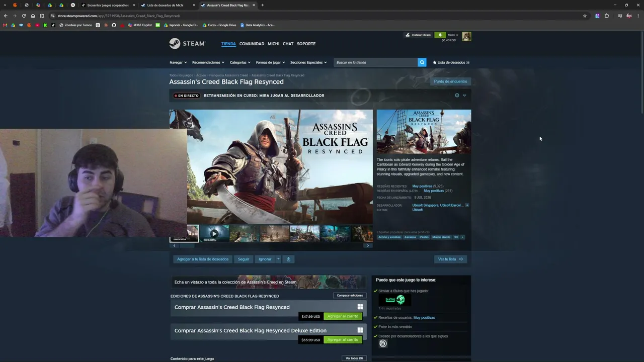Screen dimensions: 644x362
Task: Click the Steam logo in the header
Action: coord(187,44)
